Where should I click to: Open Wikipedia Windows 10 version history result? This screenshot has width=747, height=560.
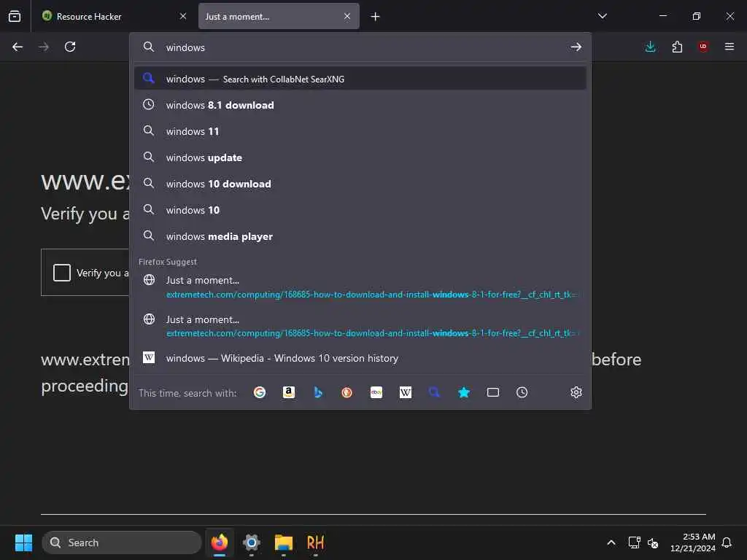tap(360, 358)
